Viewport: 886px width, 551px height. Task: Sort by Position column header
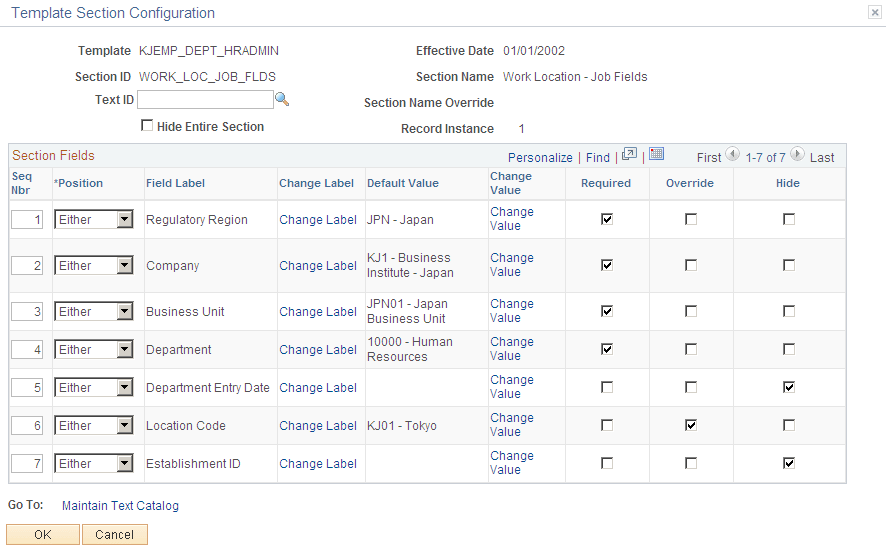click(x=79, y=183)
